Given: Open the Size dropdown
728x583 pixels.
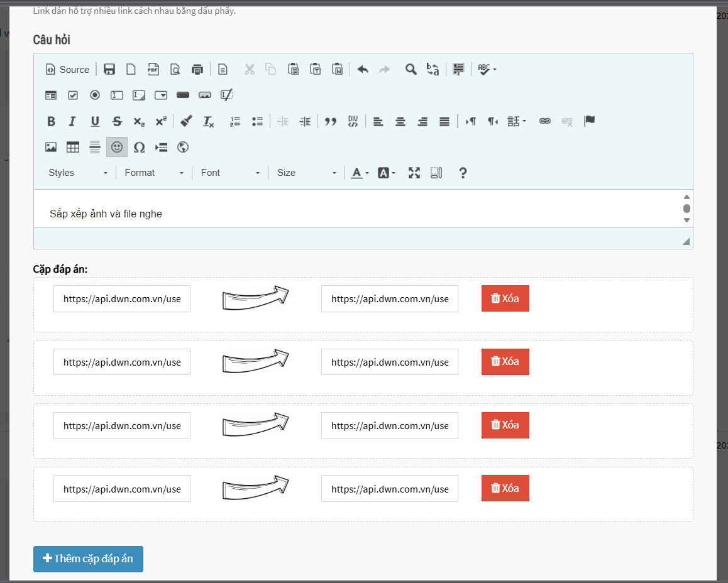Looking at the screenshot, I should pos(307,173).
